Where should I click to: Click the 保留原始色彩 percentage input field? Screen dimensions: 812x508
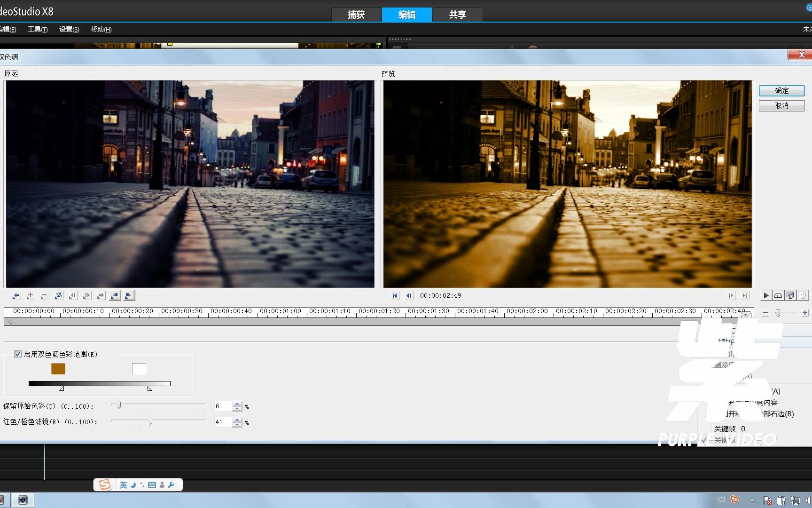tap(222, 406)
